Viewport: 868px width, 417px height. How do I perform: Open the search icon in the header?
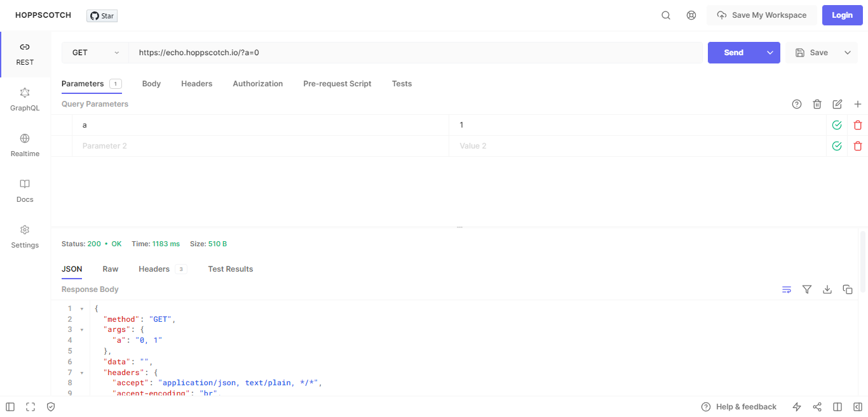tap(666, 15)
